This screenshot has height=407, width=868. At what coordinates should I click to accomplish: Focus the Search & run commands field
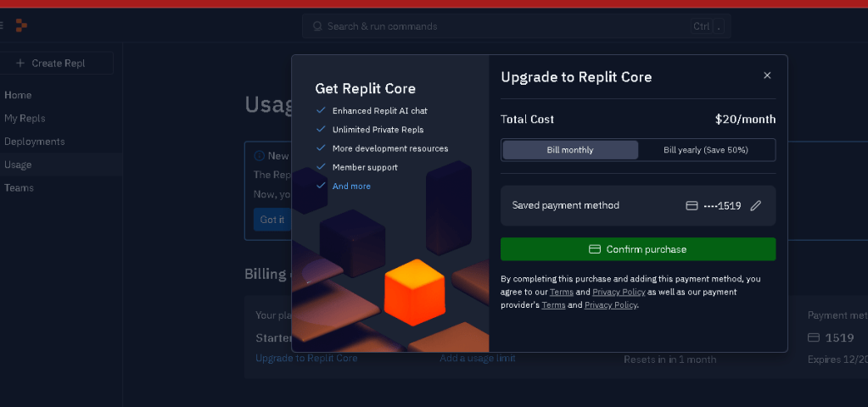tap(517, 26)
